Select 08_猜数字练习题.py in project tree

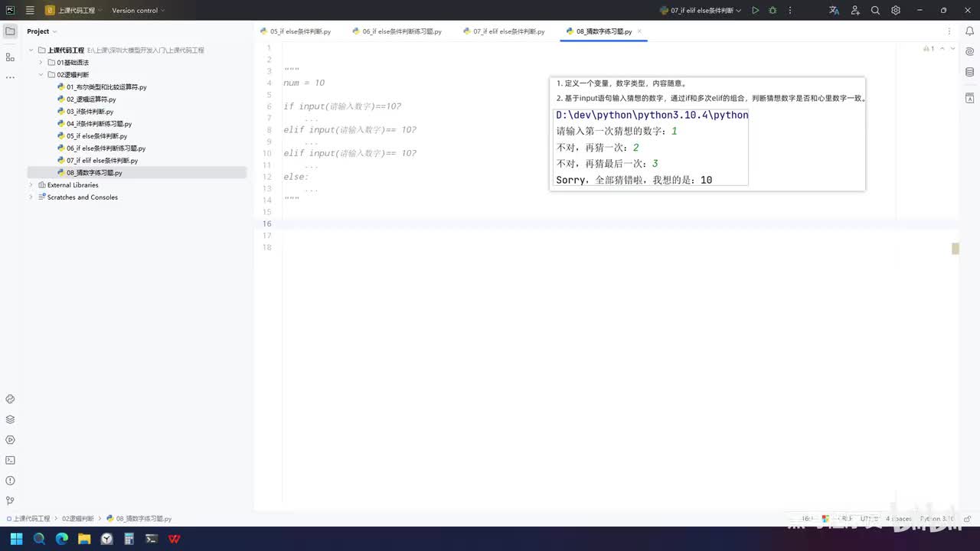pos(89,173)
